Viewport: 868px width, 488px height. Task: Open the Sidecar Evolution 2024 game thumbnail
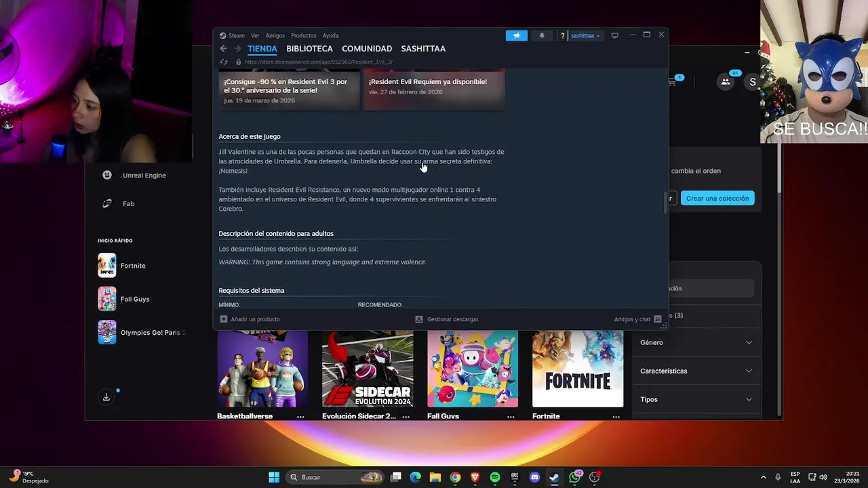tap(368, 369)
